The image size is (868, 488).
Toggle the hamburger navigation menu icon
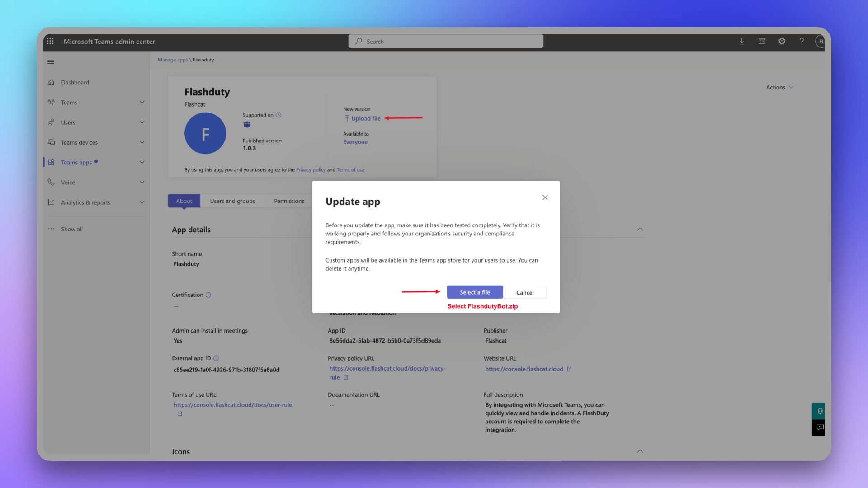point(51,62)
